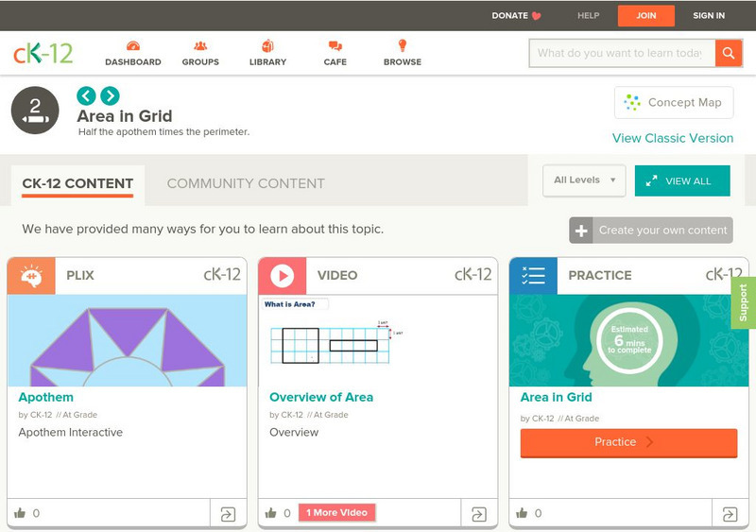
Task: Click the orange Practice button
Action: pos(628,443)
